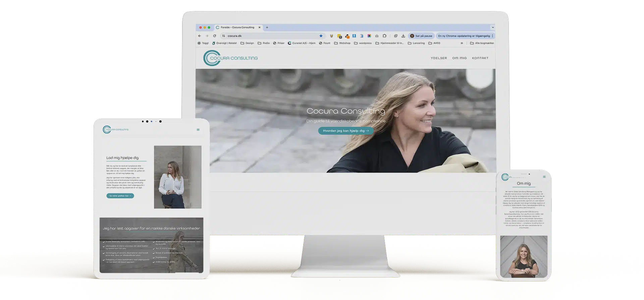Open the new tab plus button

pyautogui.click(x=267, y=27)
